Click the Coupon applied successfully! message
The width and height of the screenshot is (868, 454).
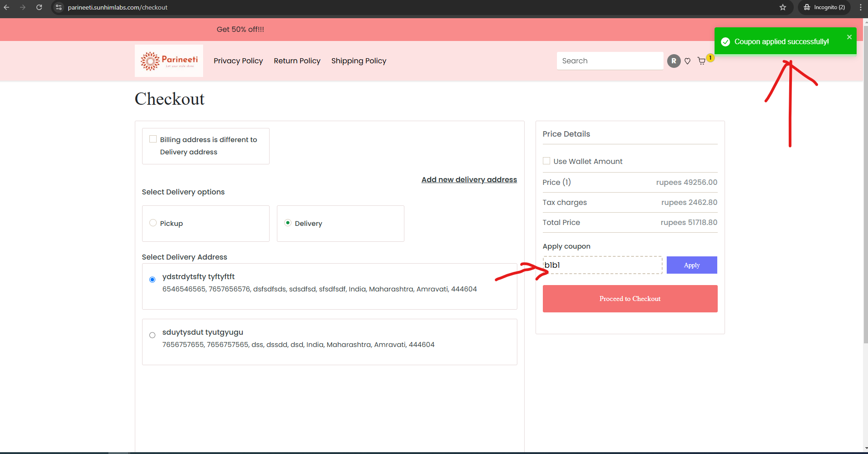pyautogui.click(x=781, y=41)
